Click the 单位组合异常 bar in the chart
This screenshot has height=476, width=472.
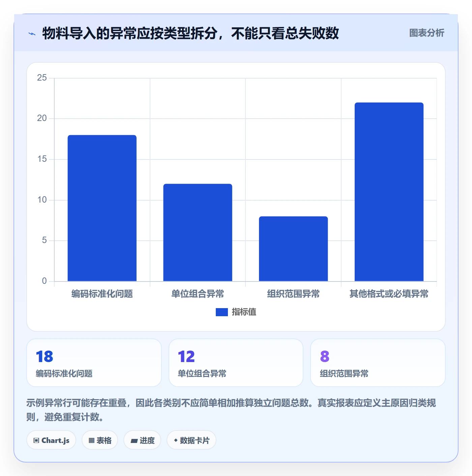[x=198, y=232]
